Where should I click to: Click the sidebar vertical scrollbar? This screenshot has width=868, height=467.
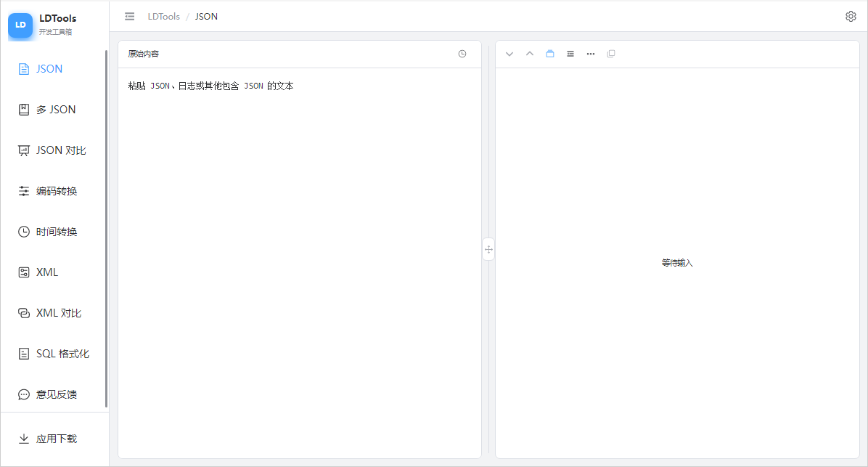pyautogui.click(x=106, y=228)
